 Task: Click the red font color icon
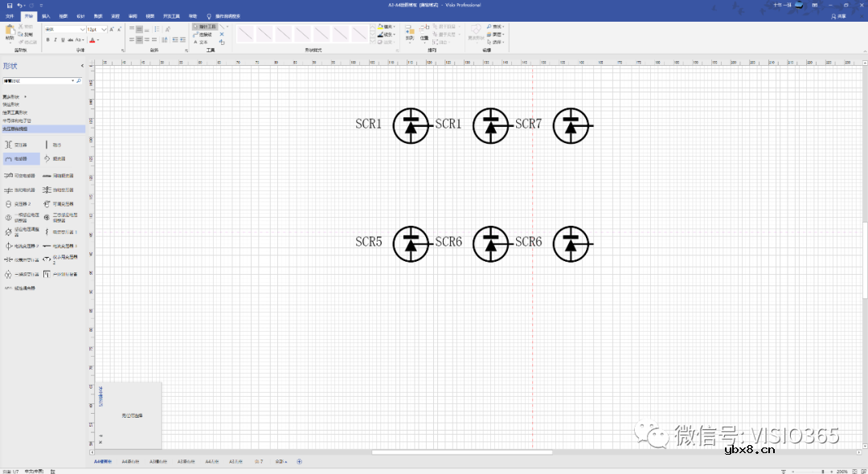click(93, 39)
